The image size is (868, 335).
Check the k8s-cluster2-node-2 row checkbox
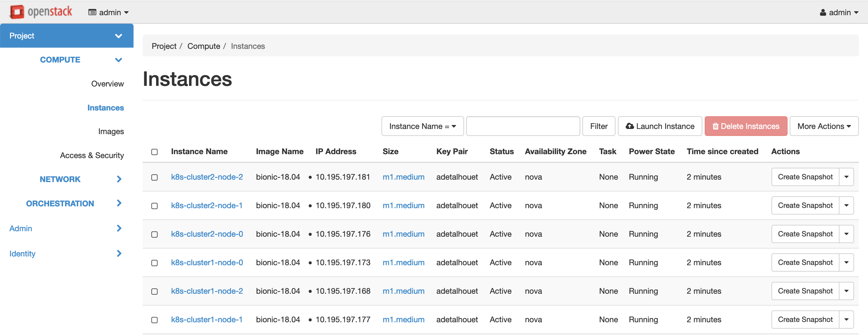(x=154, y=177)
